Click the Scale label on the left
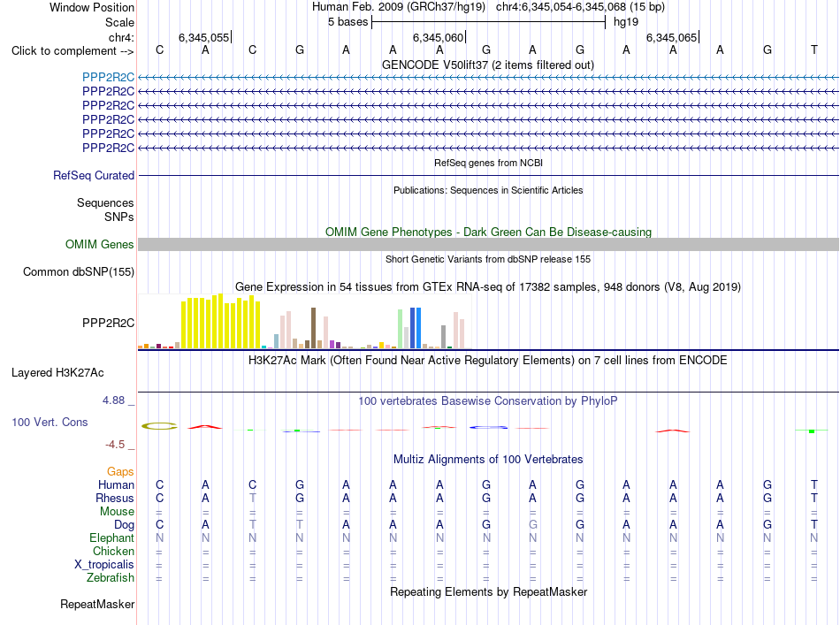 point(120,22)
